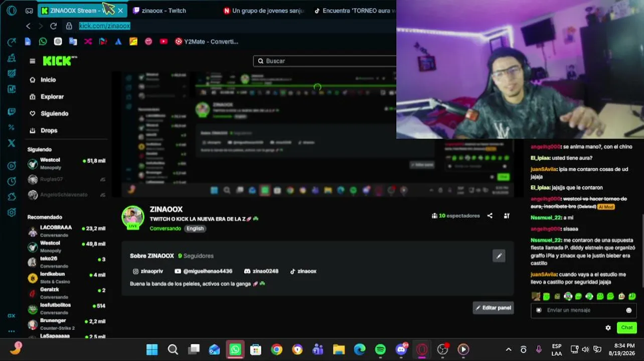Reload the page with the refresh icon

(53, 26)
